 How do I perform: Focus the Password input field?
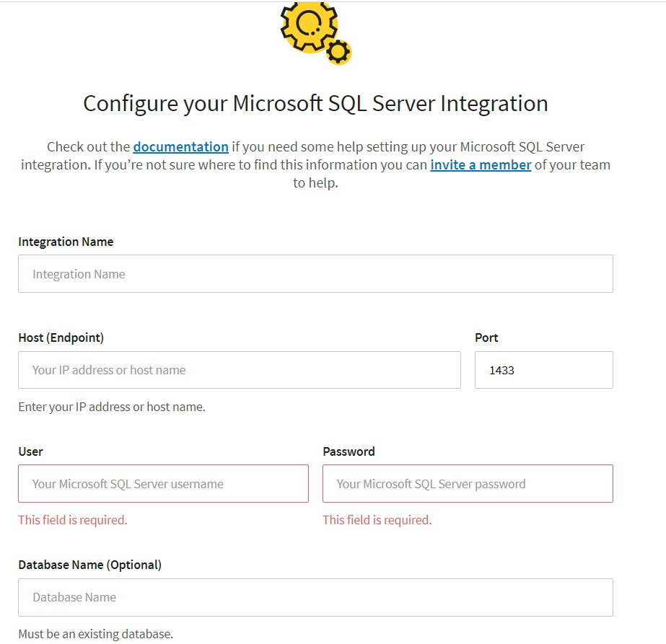(468, 483)
